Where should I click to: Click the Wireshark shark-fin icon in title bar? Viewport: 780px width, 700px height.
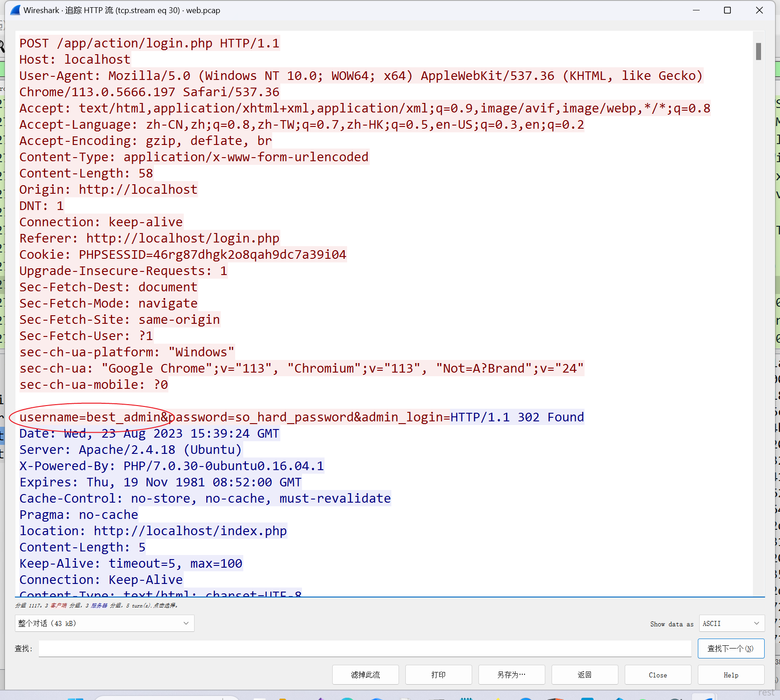coord(15,10)
